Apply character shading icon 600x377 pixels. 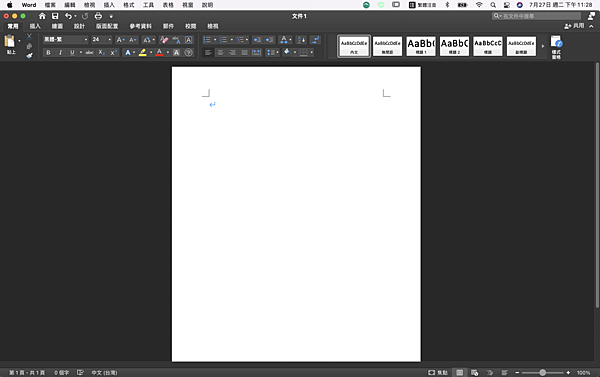176,52
